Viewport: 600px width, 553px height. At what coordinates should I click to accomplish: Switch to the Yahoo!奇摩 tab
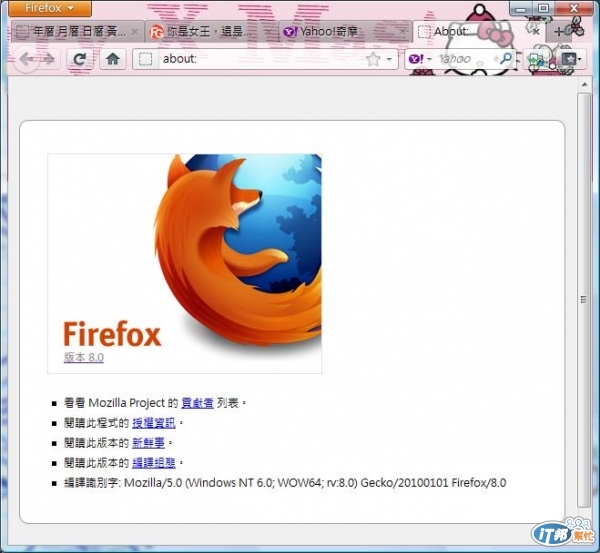346,31
